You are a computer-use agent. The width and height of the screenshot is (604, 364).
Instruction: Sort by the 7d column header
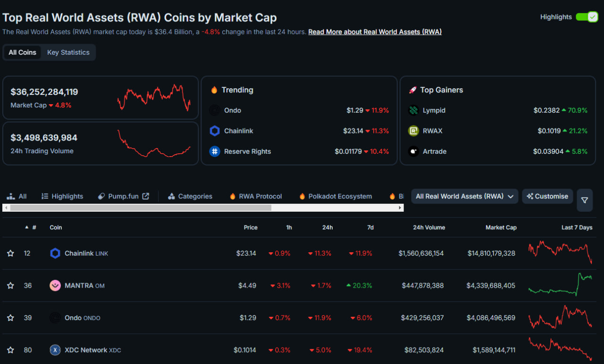point(370,227)
